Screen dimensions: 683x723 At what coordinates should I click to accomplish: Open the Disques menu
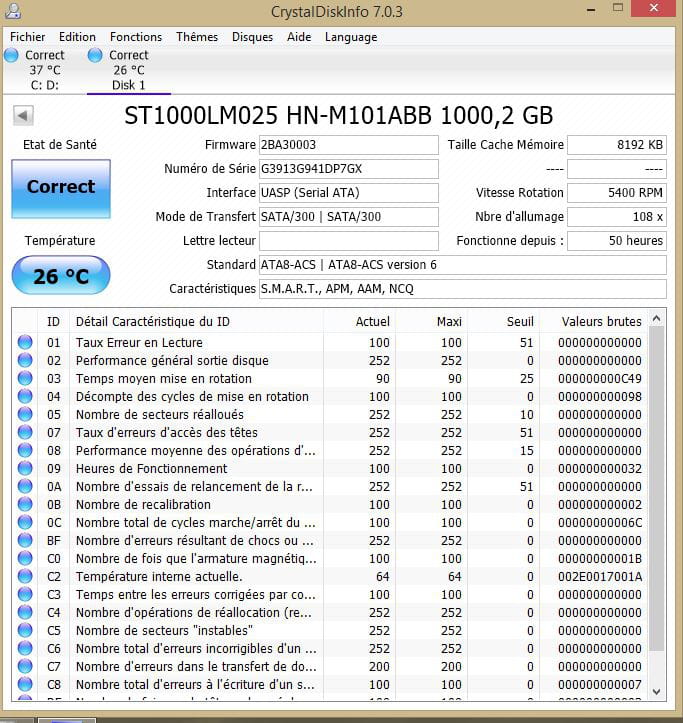coord(252,37)
